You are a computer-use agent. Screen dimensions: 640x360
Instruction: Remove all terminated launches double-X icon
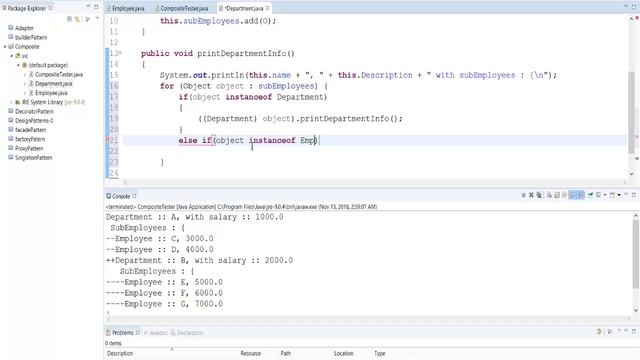point(539,195)
